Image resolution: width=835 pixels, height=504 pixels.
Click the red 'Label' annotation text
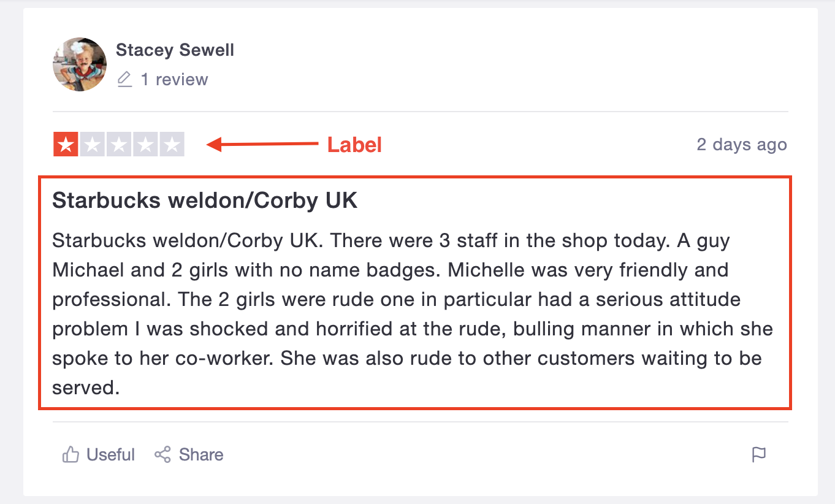354,145
